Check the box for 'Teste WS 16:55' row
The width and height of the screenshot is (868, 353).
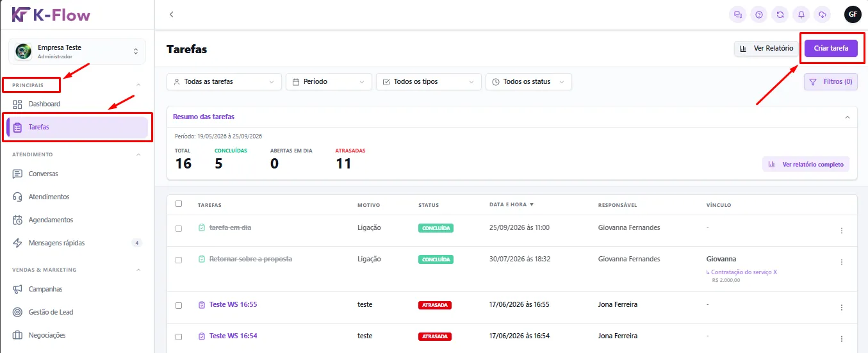point(179,305)
